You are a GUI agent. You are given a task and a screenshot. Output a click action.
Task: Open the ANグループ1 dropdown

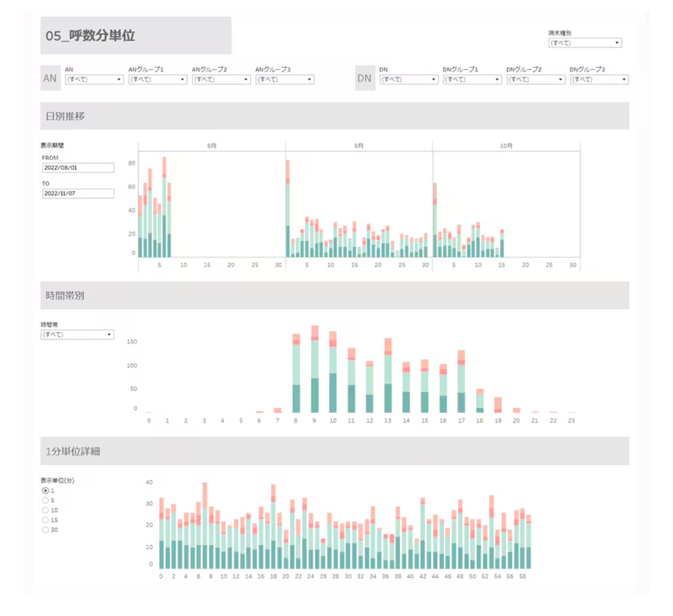(x=158, y=79)
